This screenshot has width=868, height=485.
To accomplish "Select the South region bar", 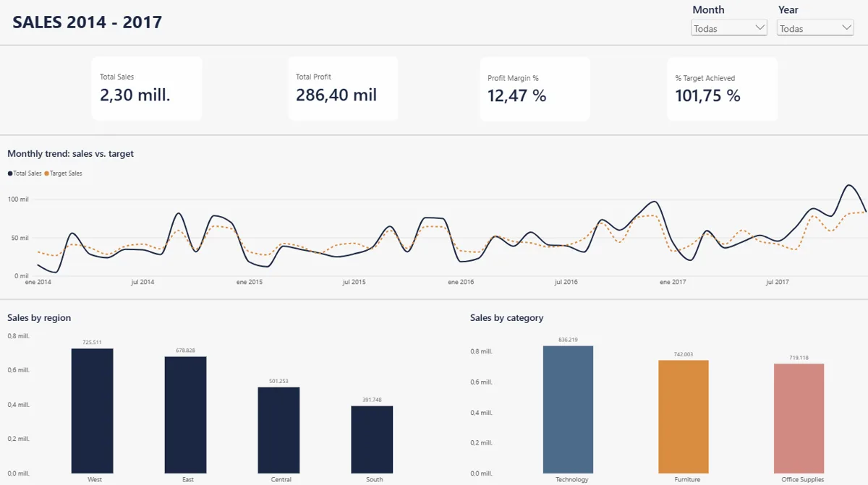I will (372, 439).
